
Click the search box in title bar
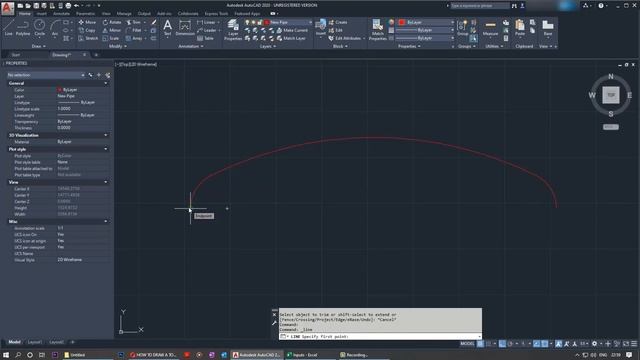point(480,6)
